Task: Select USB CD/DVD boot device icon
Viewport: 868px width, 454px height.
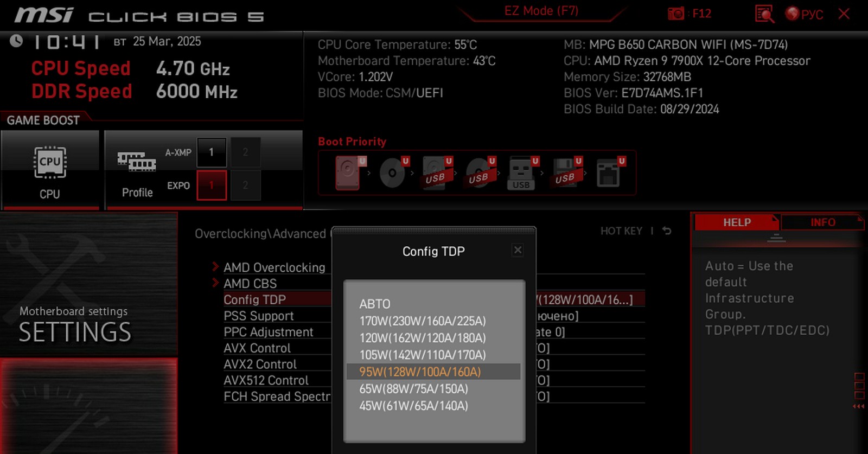Action: point(481,172)
